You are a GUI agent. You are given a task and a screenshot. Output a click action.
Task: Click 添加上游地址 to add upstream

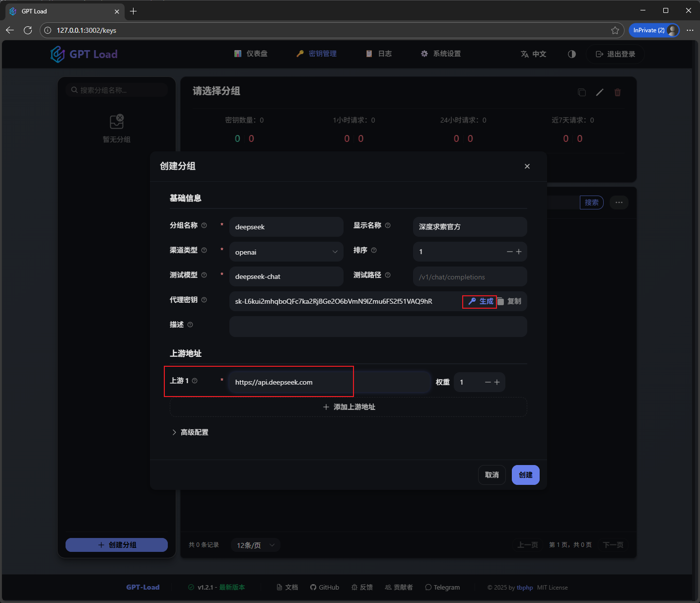[x=349, y=407]
